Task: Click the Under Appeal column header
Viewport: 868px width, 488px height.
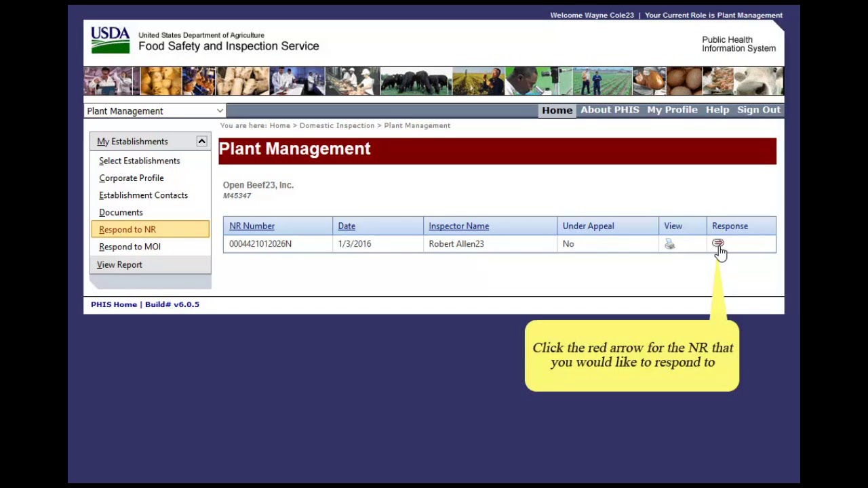Action: coord(588,226)
